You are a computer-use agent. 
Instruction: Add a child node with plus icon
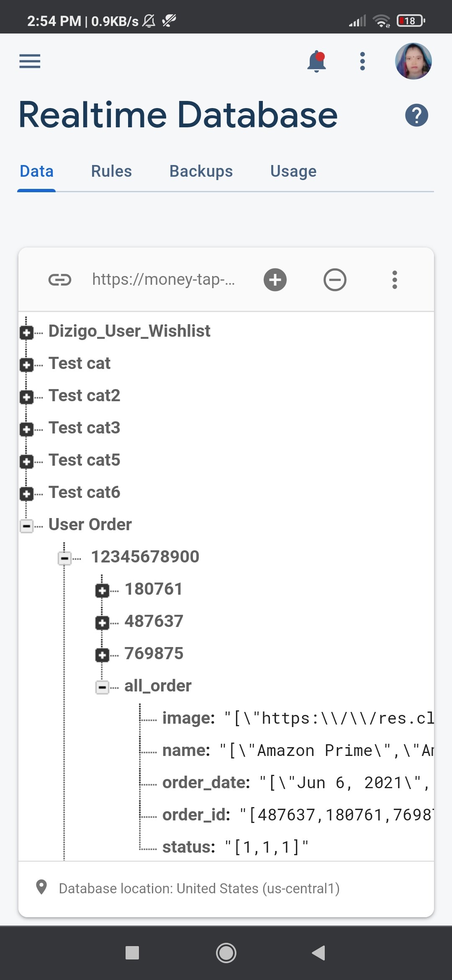click(x=275, y=280)
